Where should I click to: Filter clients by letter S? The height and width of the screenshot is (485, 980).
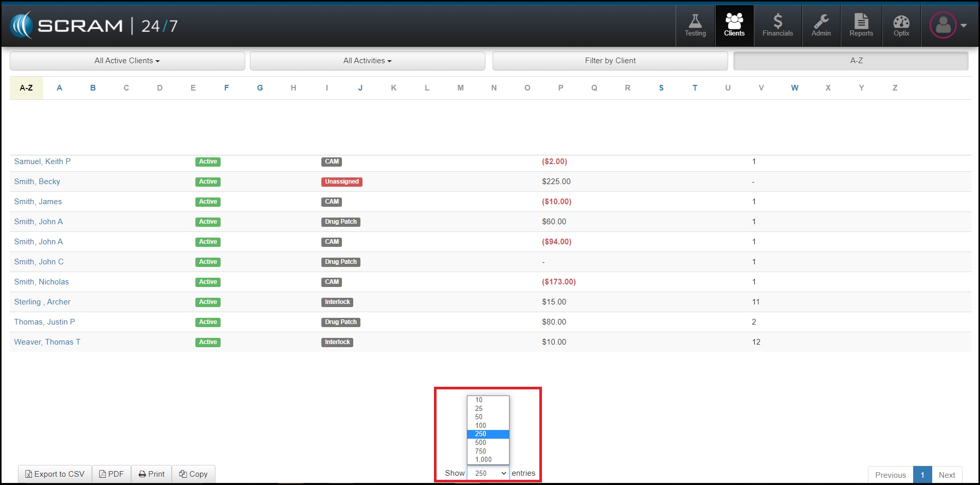(x=661, y=88)
